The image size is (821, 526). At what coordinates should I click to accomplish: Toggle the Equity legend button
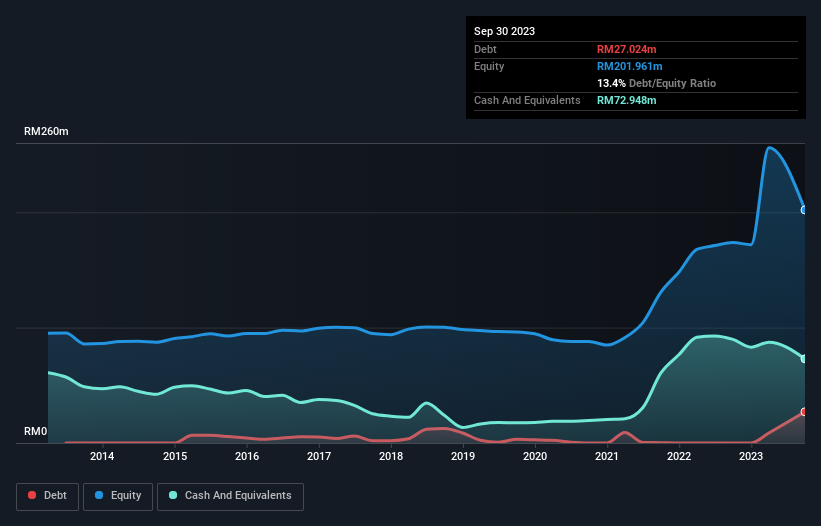pyautogui.click(x=118, y=496)
